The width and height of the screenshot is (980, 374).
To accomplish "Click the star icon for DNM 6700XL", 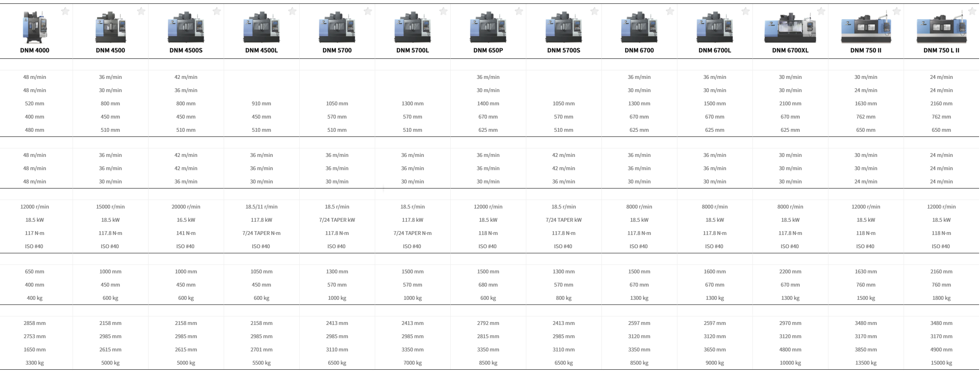I will click(x=821, y=11).
